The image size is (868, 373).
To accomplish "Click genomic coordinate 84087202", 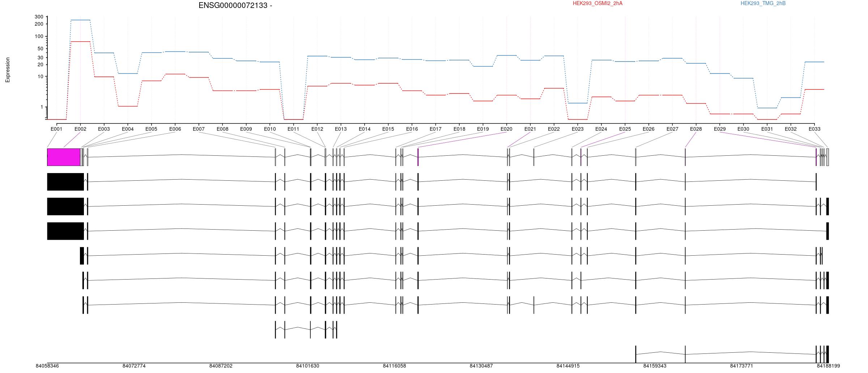I will [221, 366].
